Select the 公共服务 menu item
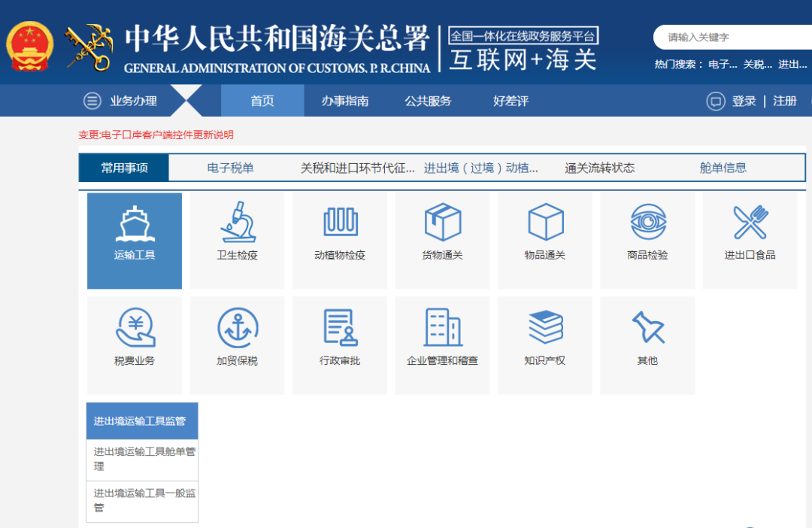This screenshot has height=528, width=812. pyautogui.click(x=428, y=101)
